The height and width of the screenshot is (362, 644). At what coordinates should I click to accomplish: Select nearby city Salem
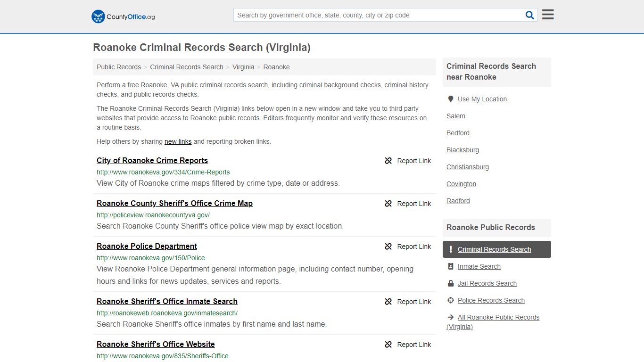click(x=456, y=116)
